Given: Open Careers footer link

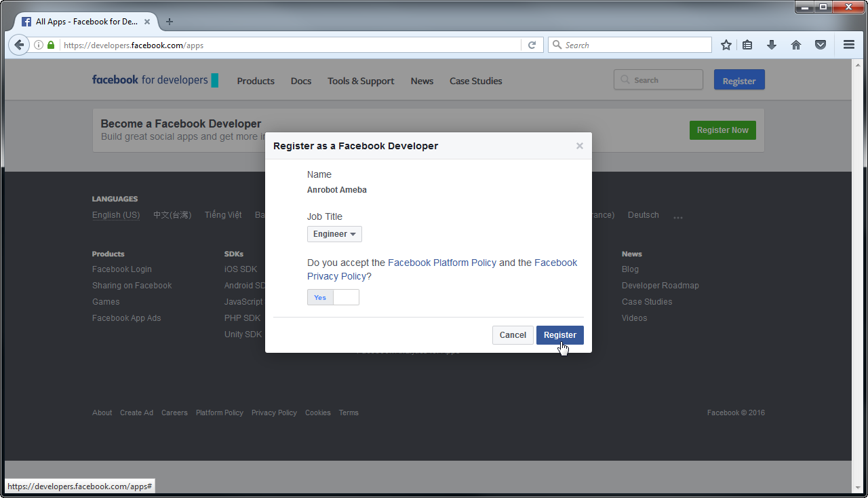Looking at the screenshot, I should point(174,413).
